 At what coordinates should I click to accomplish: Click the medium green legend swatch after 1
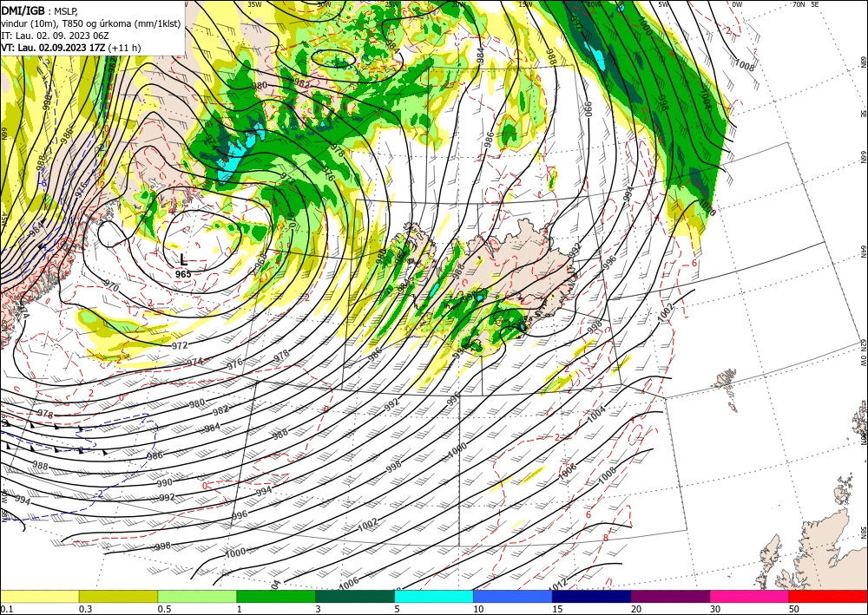point(276,596)
